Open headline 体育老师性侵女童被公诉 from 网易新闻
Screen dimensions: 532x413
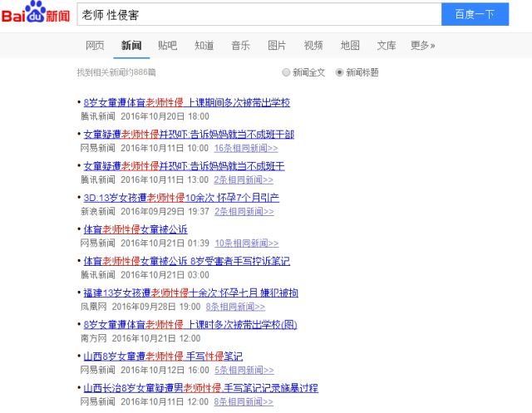click(135, 229)
